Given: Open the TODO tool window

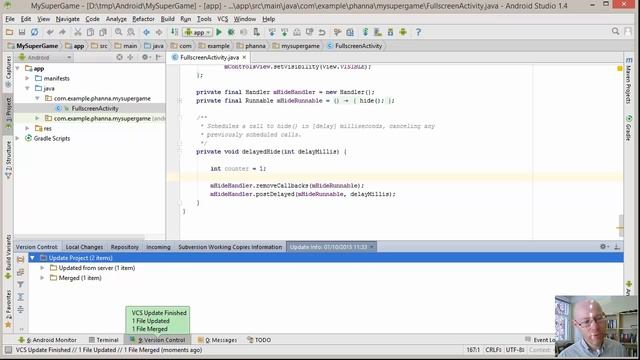Looking at the screenshot, I should pyautogui.click(x=259, y=340).
